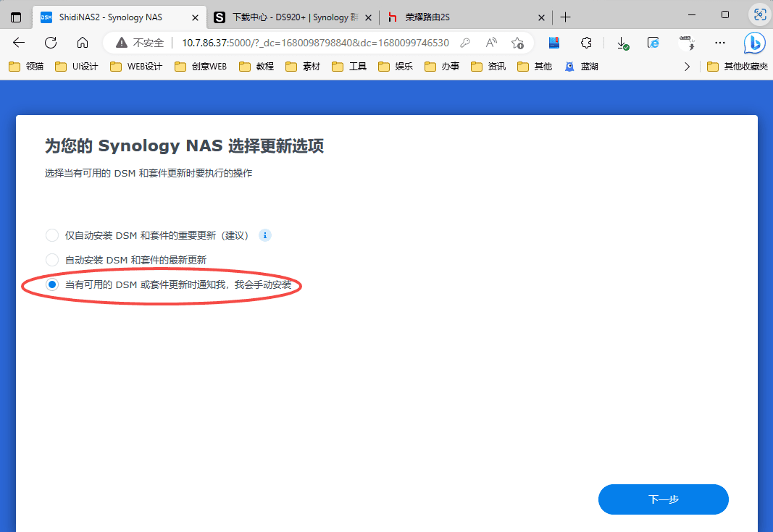773x532 pixels.
Task: Click the 下一步 button
Action: click(663, 499)
